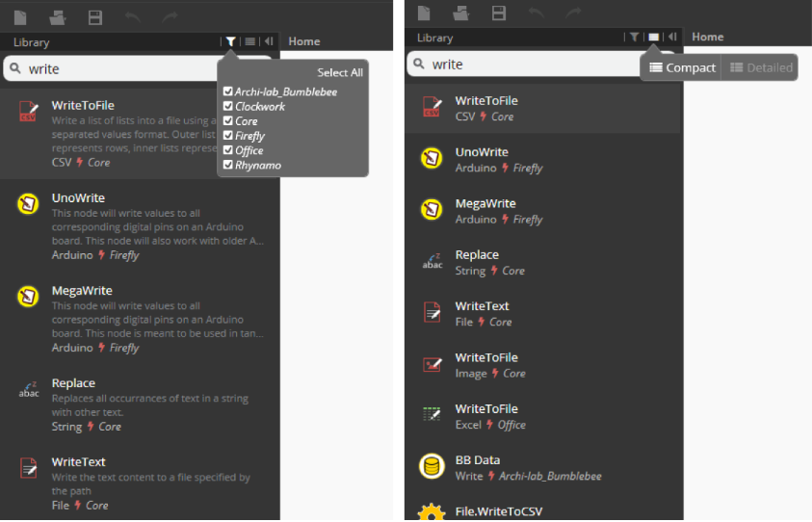Viewport: 812px width, 522px height.
Task: Click the Open file icon in the right window toolbar
Action: (x=460, y=13)
